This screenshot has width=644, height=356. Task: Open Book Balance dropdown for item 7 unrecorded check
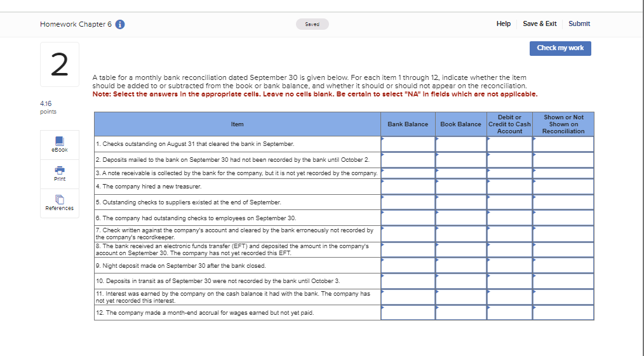461,234
